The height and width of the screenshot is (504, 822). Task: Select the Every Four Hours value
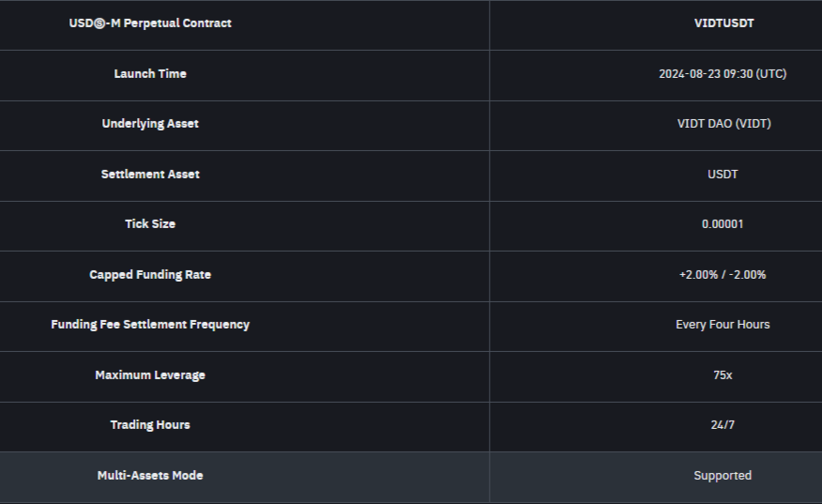[723, 325]
